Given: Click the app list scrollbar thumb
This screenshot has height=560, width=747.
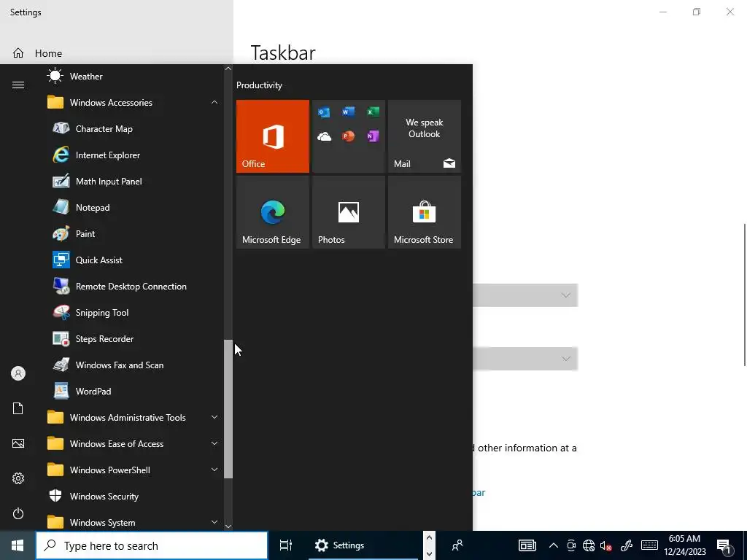Looking at the screenshot, I should (228, 408).
